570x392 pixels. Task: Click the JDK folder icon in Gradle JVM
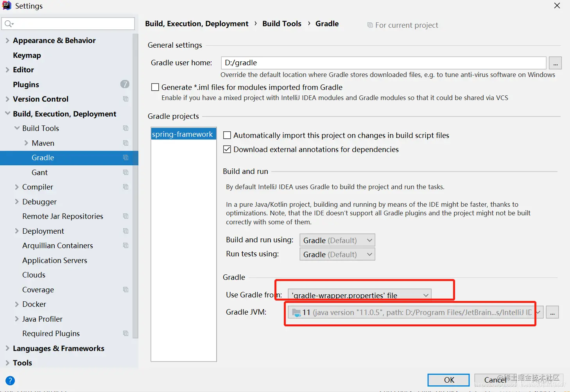pos(296,312)
